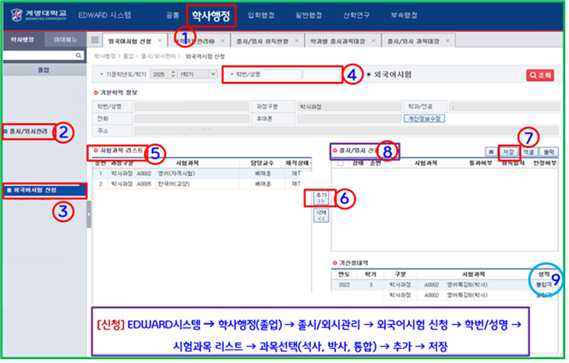Image resolution: width=569 pixels, height=363 pixels.
Task: Open the tab list hamburger icon
Action: (95, 40)
